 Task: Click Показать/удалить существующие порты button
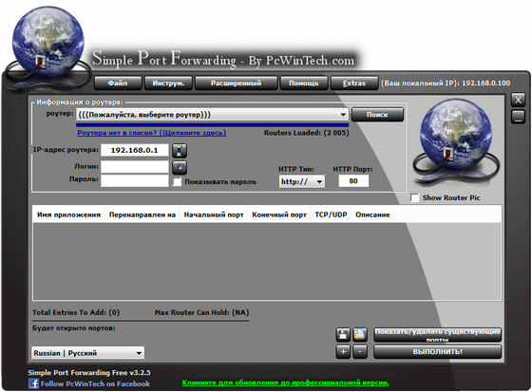coord(437,335)
